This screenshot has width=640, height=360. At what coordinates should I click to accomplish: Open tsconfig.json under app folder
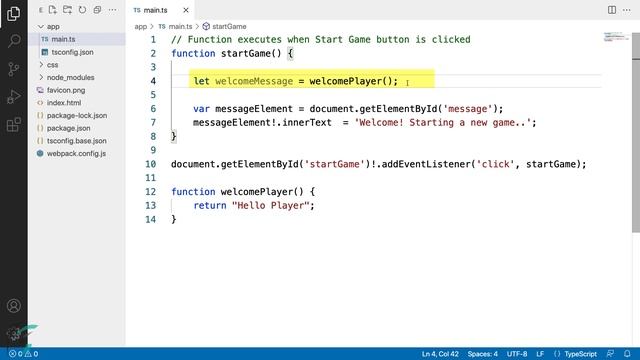click(x=77, y=52)
